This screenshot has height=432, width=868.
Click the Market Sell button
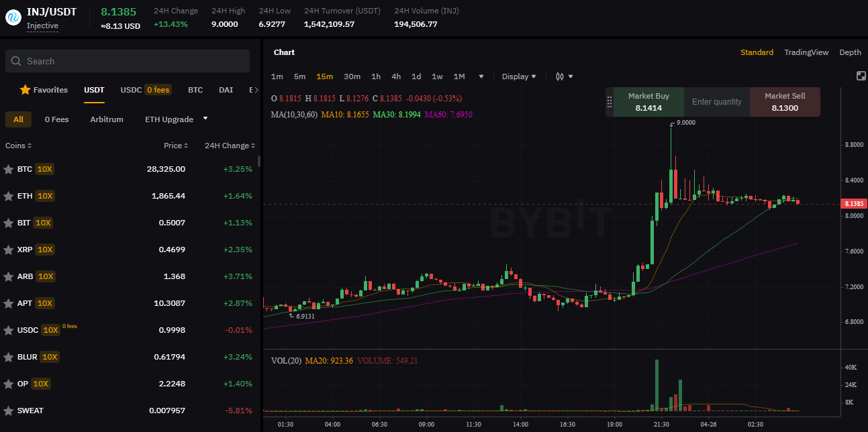click(x=785, y=102)
